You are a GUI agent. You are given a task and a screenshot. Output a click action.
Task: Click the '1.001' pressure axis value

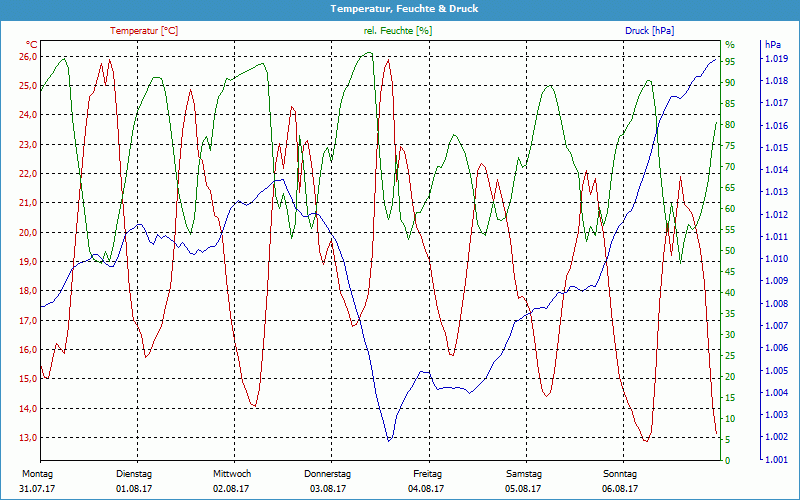[x=776, y=459]
